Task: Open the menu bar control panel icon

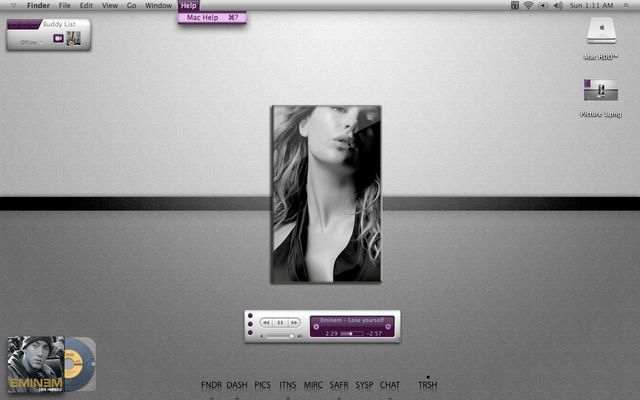Action: pos(515,5)
